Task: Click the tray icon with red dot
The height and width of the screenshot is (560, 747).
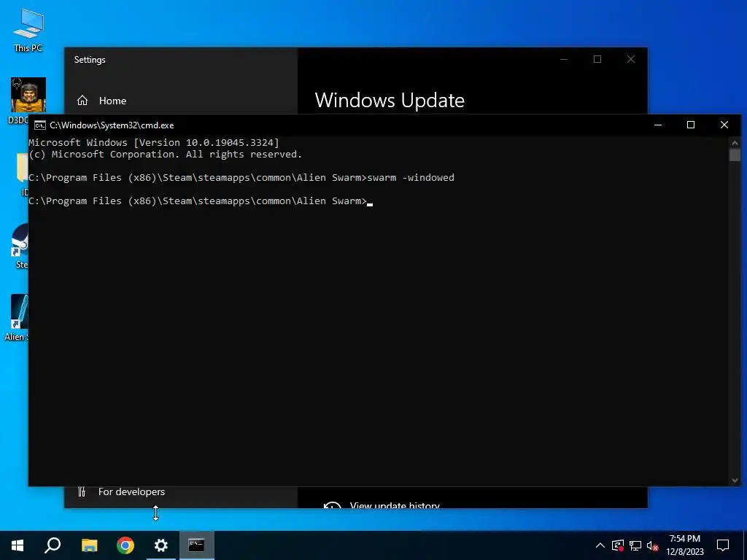Action: tap(618, 545)
